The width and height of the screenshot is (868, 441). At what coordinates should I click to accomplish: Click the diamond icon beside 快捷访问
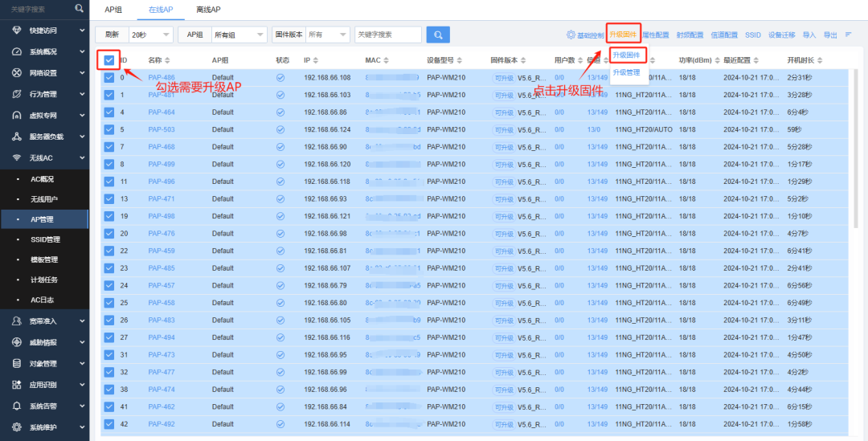[x=17, y=31]
